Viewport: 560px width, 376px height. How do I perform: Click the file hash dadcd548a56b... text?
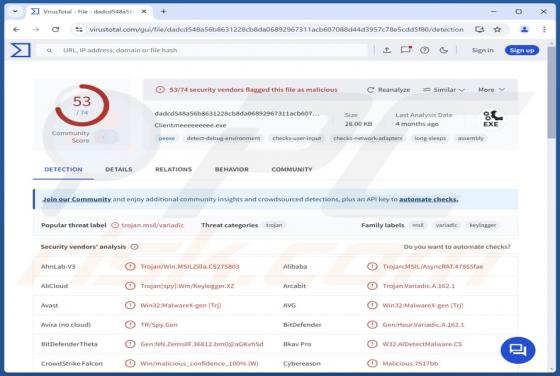tap(237, 114)
